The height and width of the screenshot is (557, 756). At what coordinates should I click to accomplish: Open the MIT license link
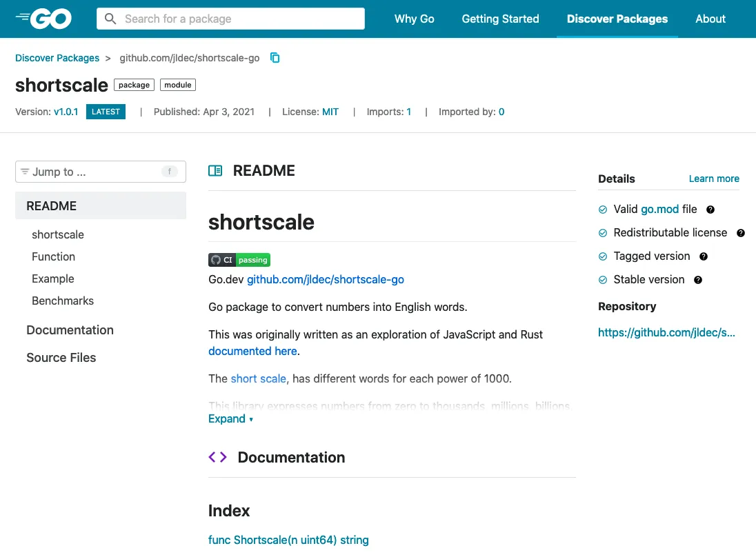pos(330,111)
